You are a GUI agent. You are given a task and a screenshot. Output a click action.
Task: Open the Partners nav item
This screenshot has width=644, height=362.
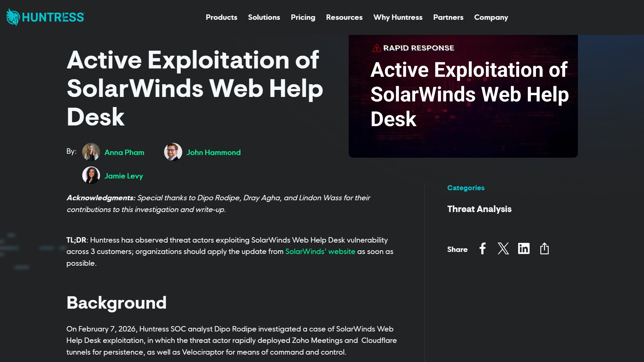448,17
